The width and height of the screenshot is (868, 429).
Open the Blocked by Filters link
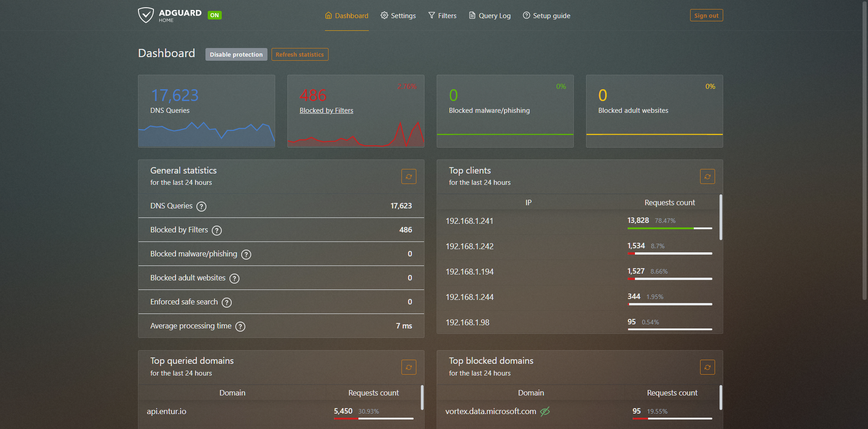tap(326, 111)
